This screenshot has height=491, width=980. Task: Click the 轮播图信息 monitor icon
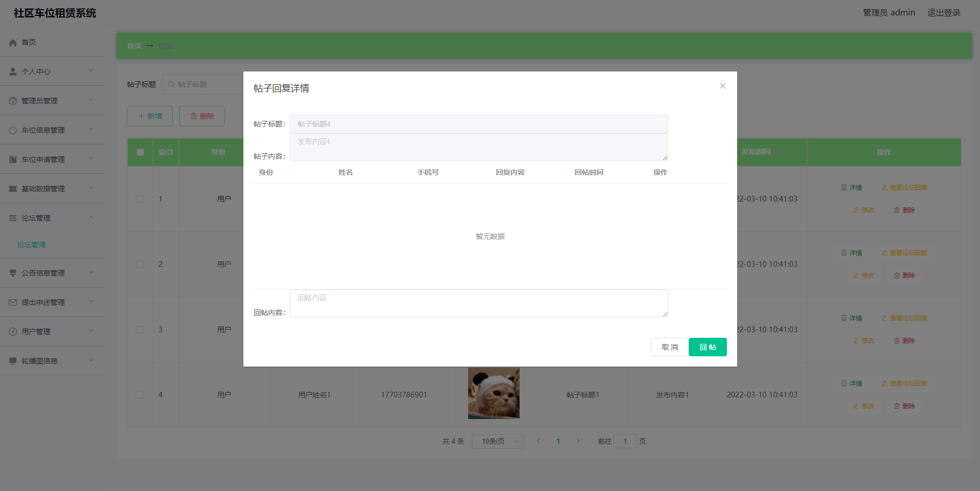click(13, 361)
